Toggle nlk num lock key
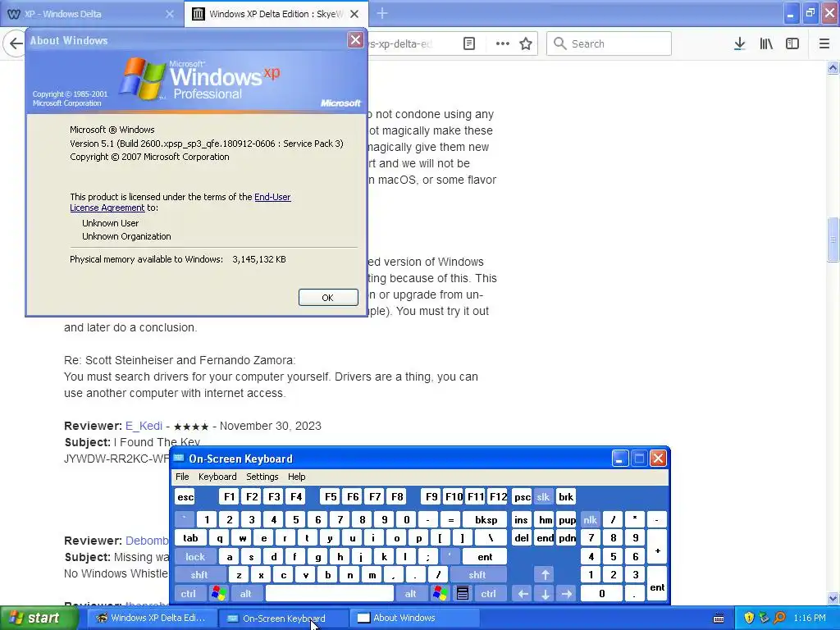This screenshot has height=630, width=840. point(591,519)
